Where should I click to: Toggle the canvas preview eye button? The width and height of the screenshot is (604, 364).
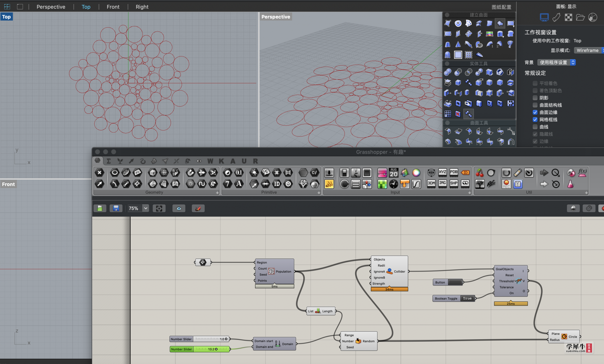pyautogui.click(x=179, y=208)
